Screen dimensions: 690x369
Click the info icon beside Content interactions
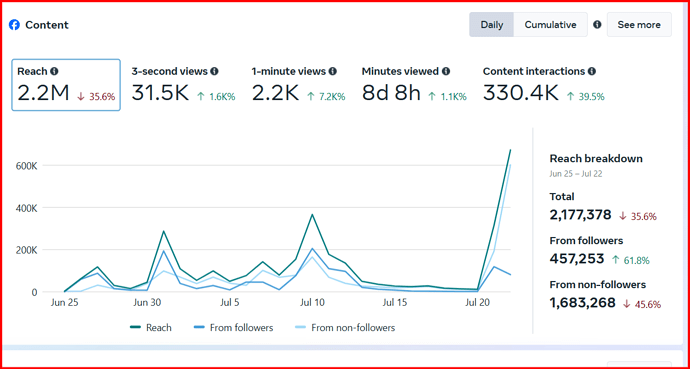[592, 71]
